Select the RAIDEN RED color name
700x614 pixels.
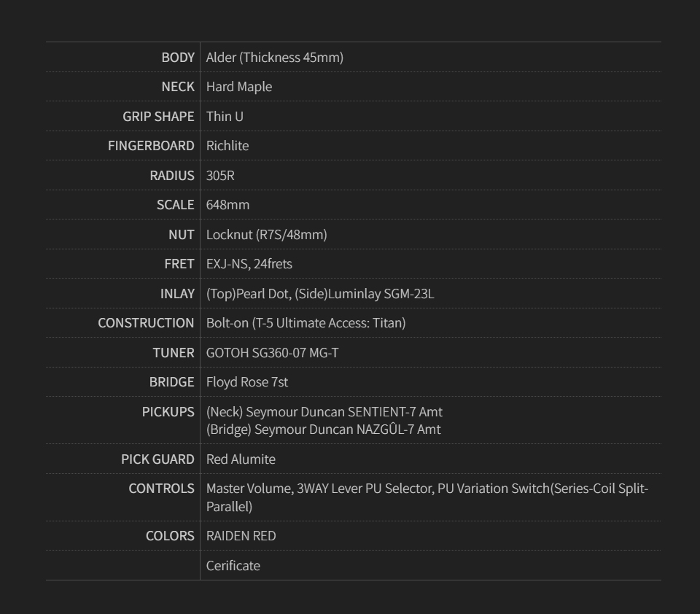[241, 536]
